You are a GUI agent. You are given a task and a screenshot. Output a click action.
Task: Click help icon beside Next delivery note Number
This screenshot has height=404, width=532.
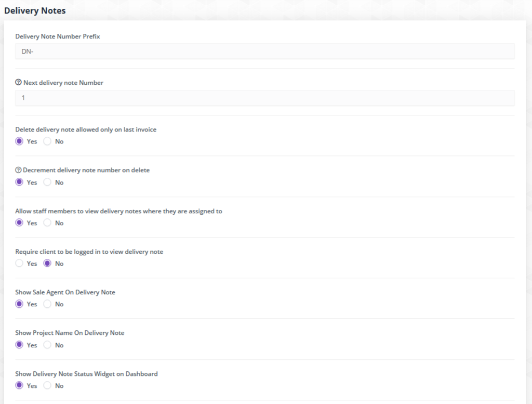18,83
